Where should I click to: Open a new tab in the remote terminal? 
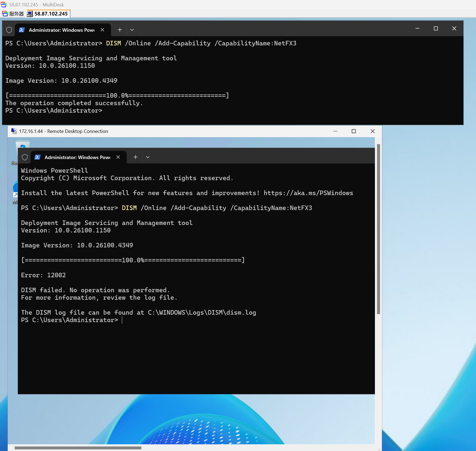(x=135, y=157)
